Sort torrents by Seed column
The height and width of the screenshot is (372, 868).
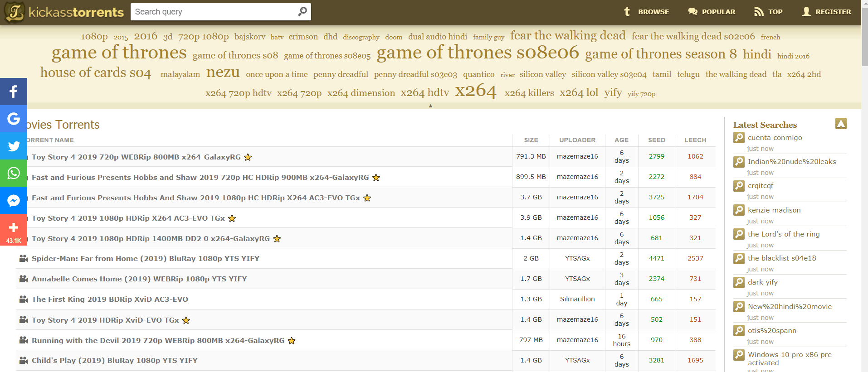pyautogui.click(x=657, y=140)
